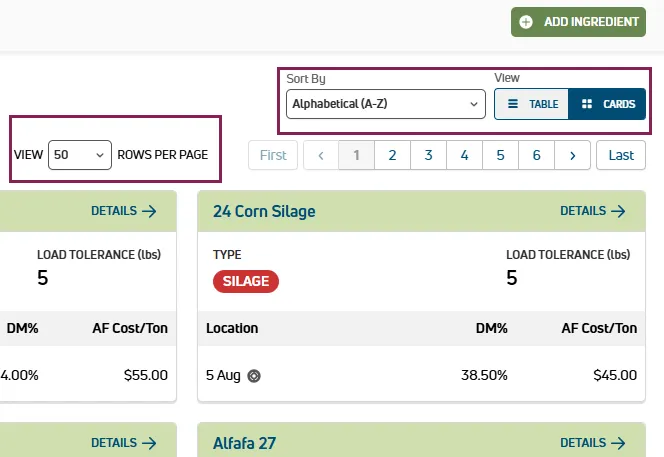This screenshot has width=664, height=457.
Task: Switch view to Table
Action: coord(531,104)
